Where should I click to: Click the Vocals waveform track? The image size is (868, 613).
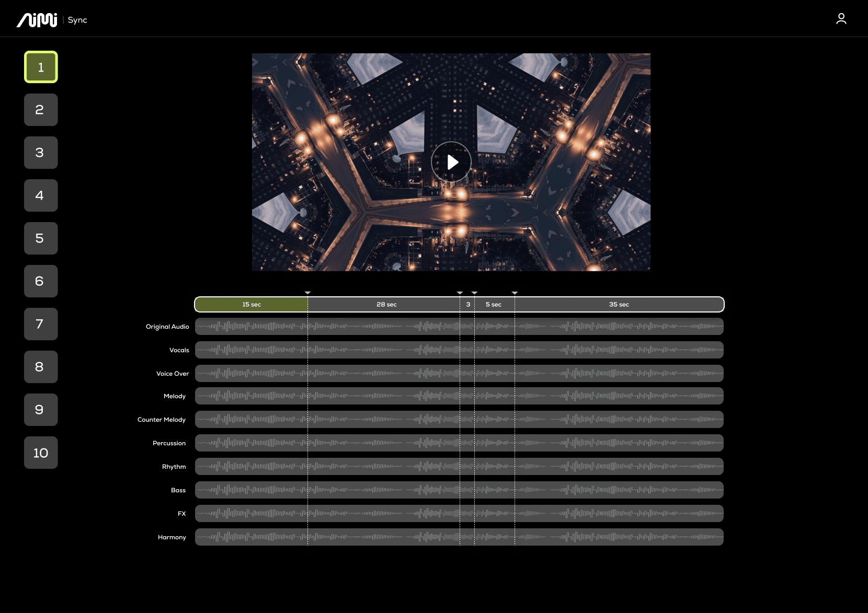click(459, 350)
